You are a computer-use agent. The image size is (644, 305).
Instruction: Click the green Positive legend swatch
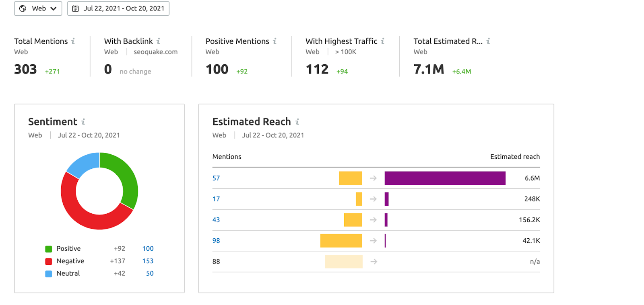click(x=49, y=249)
